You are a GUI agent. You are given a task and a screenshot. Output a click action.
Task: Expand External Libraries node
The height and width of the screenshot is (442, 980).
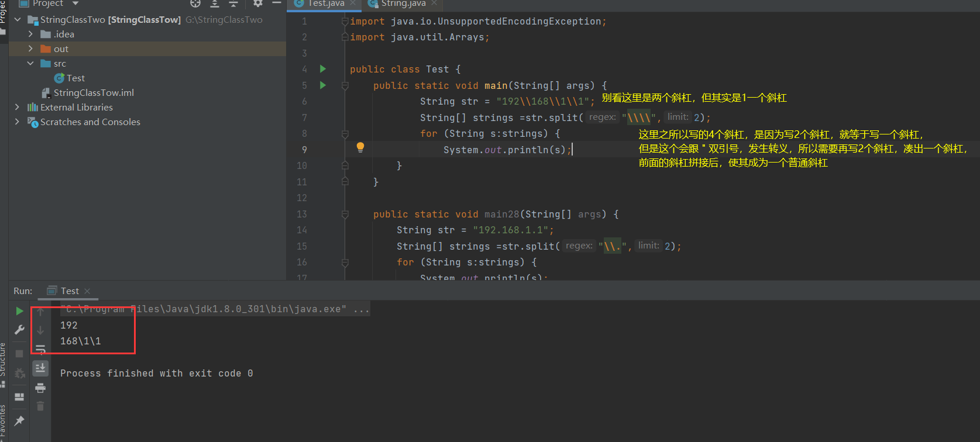coord(17,107)
